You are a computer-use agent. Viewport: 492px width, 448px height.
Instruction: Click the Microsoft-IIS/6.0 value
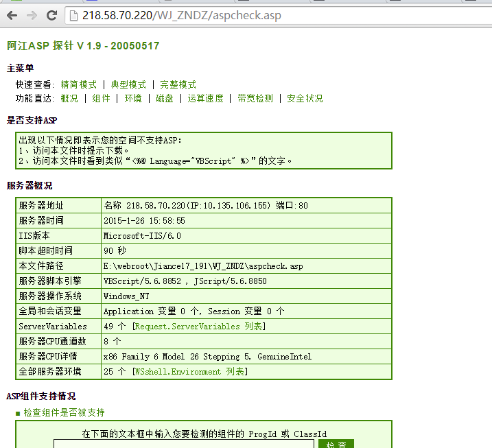coord(142,235)
